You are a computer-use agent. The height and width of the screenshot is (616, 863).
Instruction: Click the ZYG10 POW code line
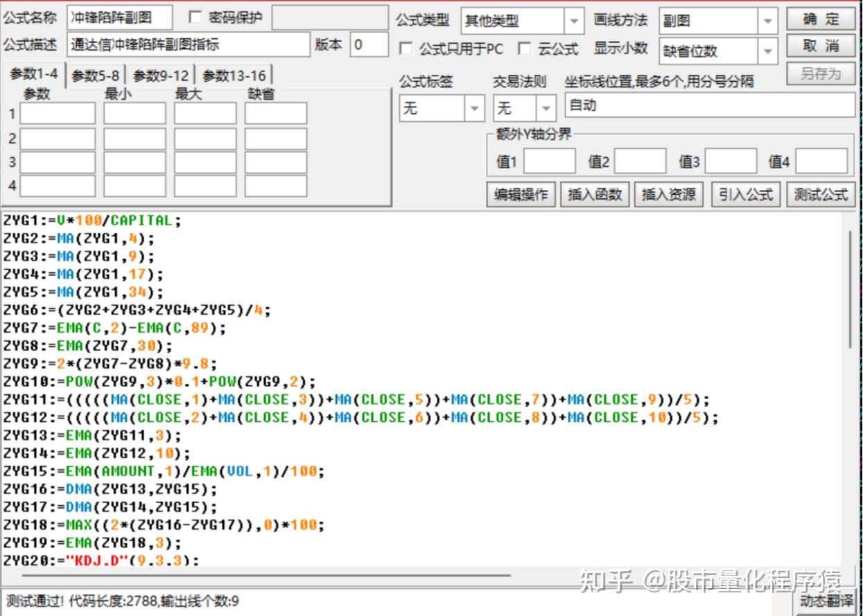click(159, 382)
